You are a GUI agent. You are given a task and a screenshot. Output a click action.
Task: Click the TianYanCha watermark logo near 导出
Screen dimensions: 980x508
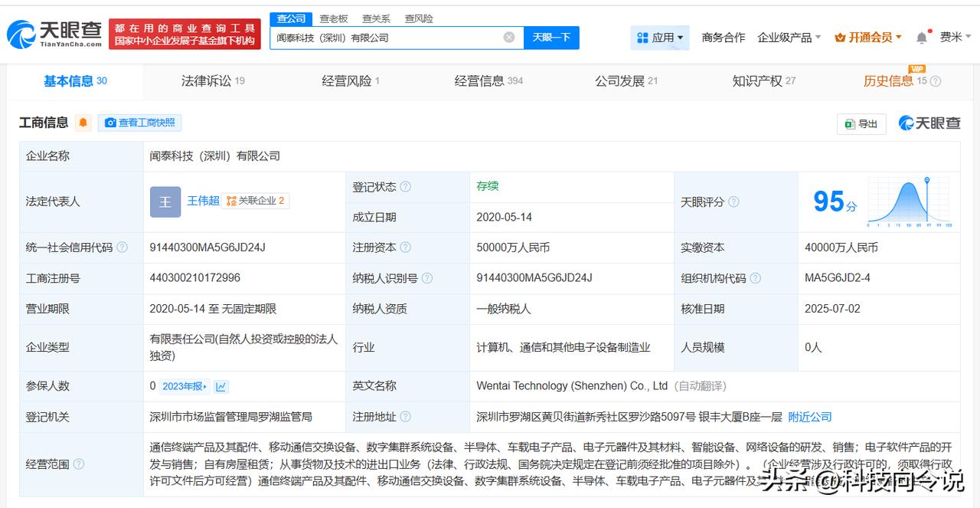pyautogui.click(x=929, y=123)
